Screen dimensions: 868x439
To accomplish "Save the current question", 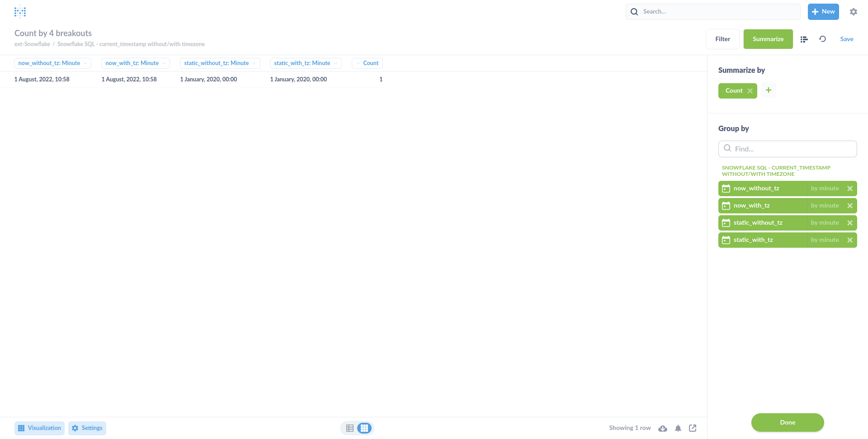I will pyautogui.click(x=847, y=39).
